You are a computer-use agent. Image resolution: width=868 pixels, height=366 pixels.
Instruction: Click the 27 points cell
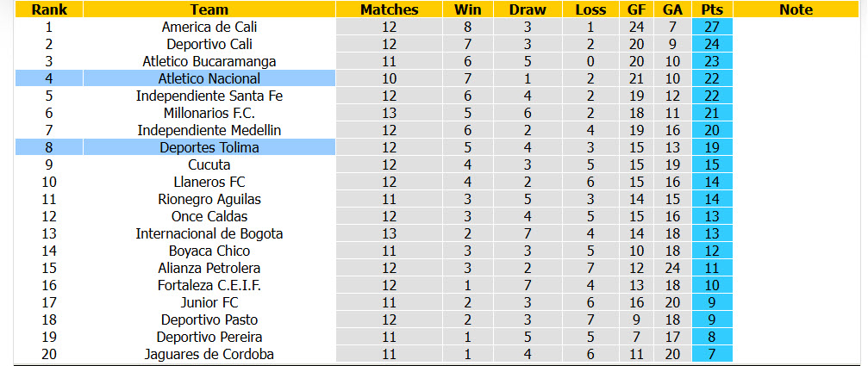pos(712,27)
